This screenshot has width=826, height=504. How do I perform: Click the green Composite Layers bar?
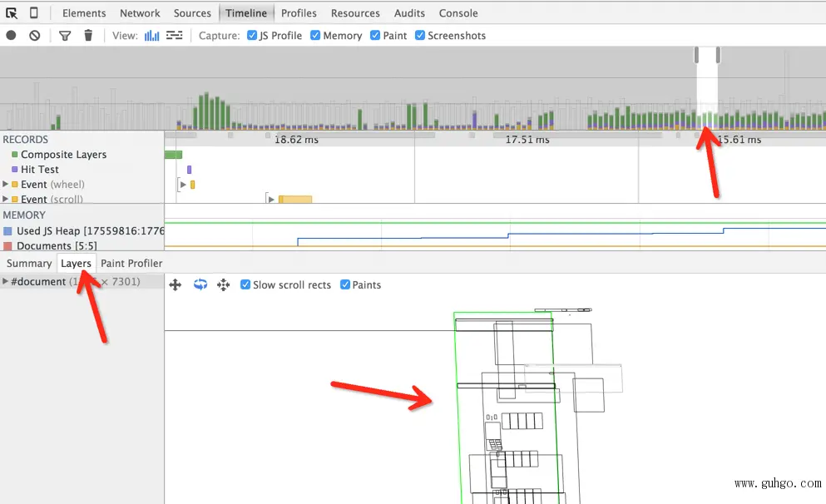pos(173,155)
